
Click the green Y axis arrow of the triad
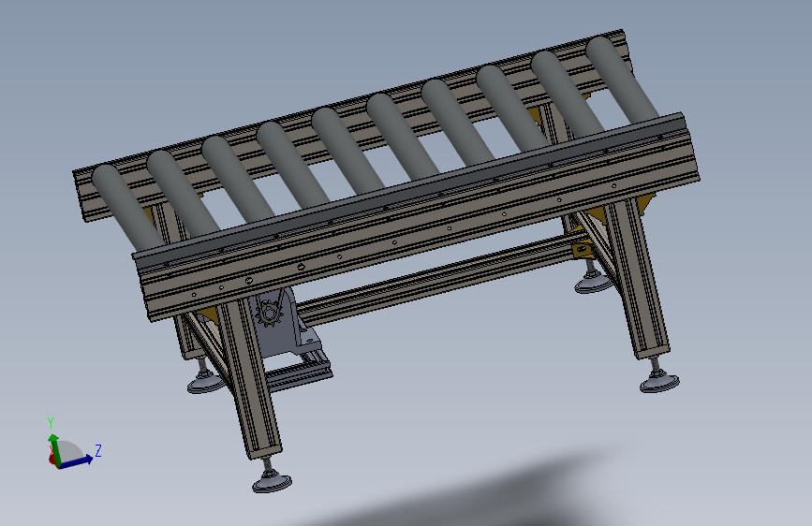pyautogui.click(x=54, y=449)
